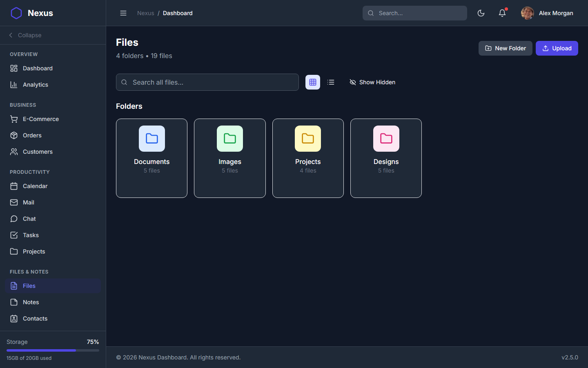Click the copyright footer text

(178, 357)
